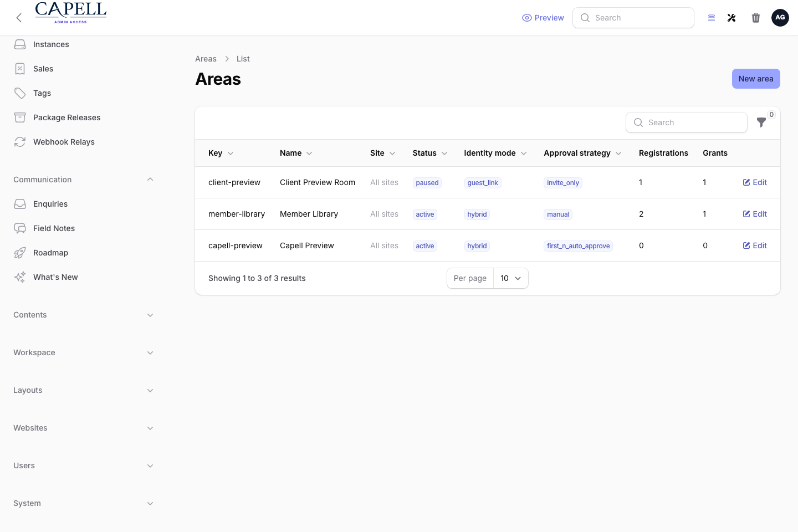
Task: Click the Capell Preview name cell
Action: pos(307,245)
